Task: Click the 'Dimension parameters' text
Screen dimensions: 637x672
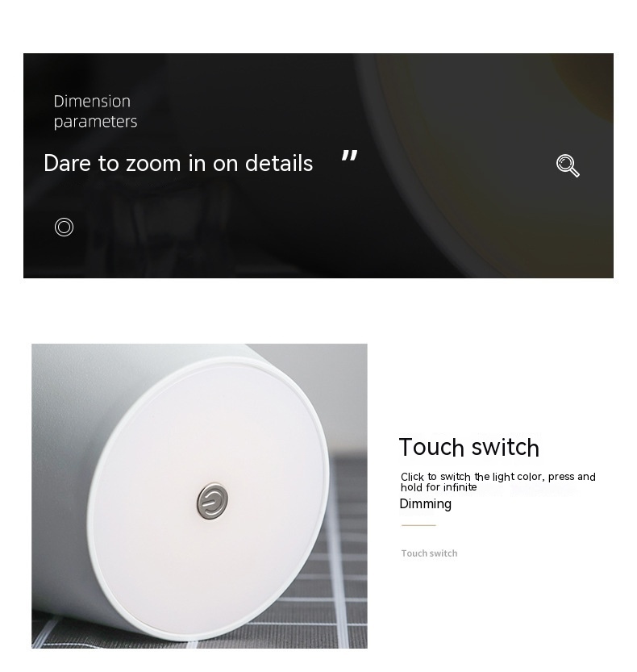Action: pyautogui.click(x=95, y=111)
